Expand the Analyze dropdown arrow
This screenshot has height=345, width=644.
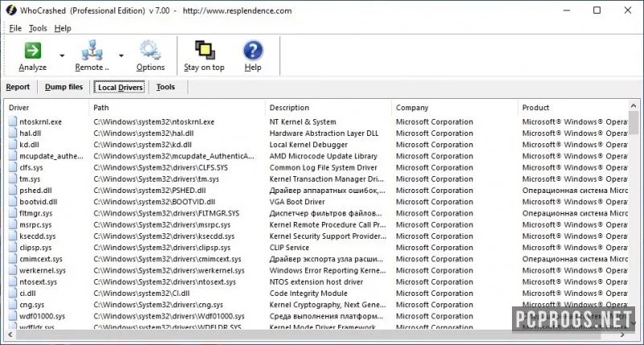click(x=62, y=55)
